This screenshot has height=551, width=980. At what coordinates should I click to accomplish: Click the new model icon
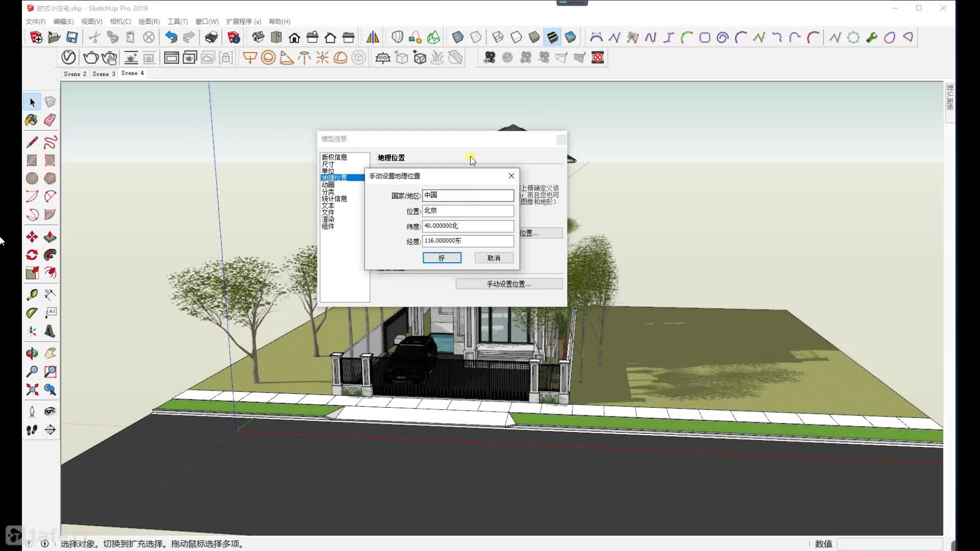coord(36,37)
